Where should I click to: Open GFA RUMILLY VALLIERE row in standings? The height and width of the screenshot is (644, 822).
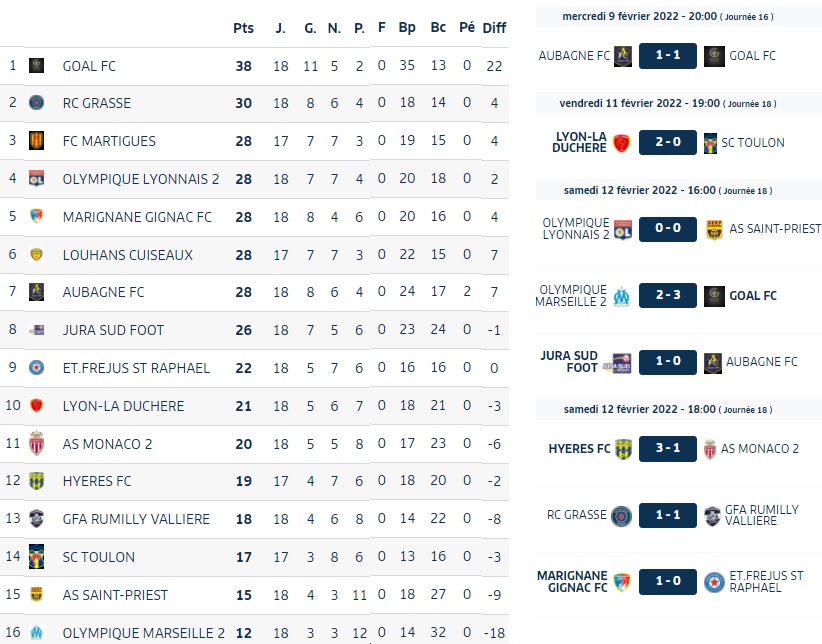tap(254, 519)
